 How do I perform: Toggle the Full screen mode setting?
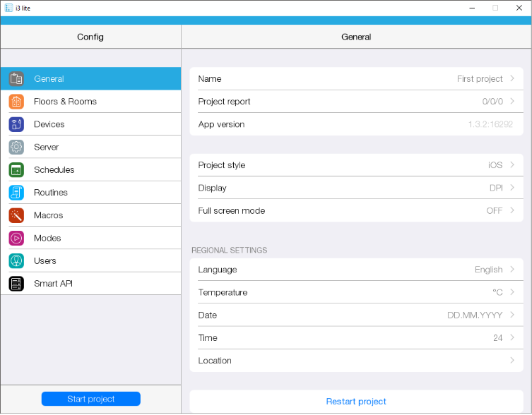[x=356, y=211]
